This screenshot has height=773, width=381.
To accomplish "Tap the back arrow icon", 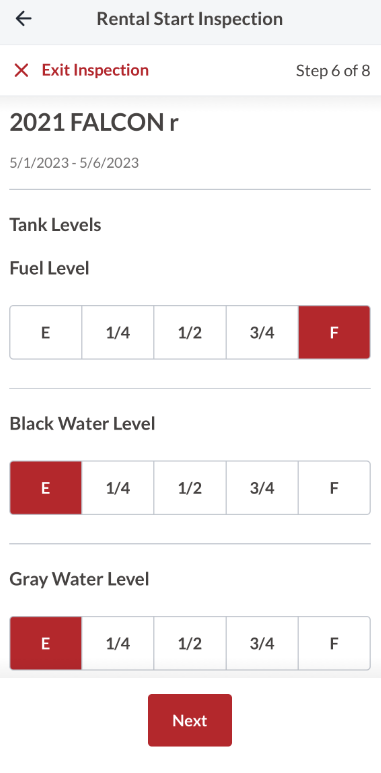I will point(23,19).
